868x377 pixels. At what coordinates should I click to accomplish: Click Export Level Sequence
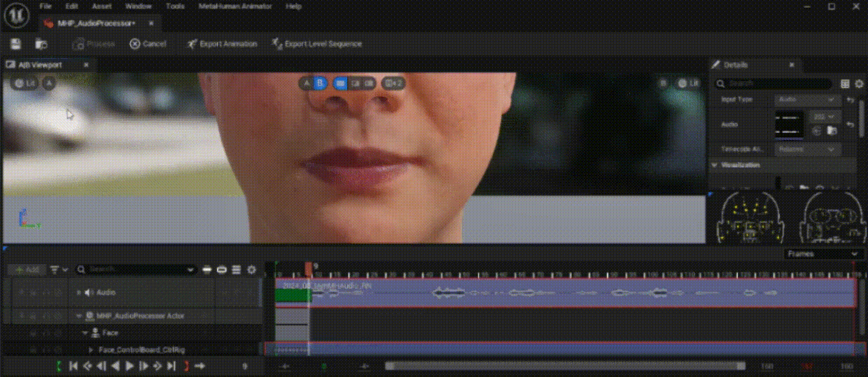click(x=317, y=43)
